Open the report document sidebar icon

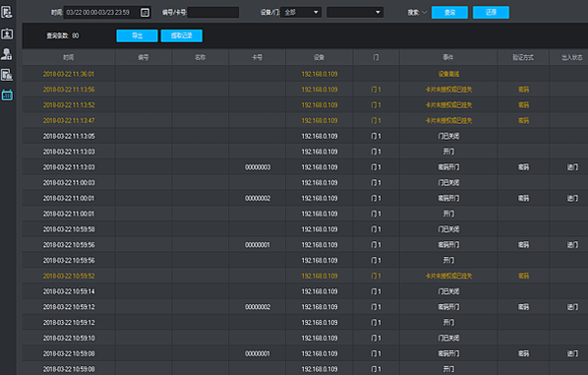pyautogui.click(x=7, y=75)
